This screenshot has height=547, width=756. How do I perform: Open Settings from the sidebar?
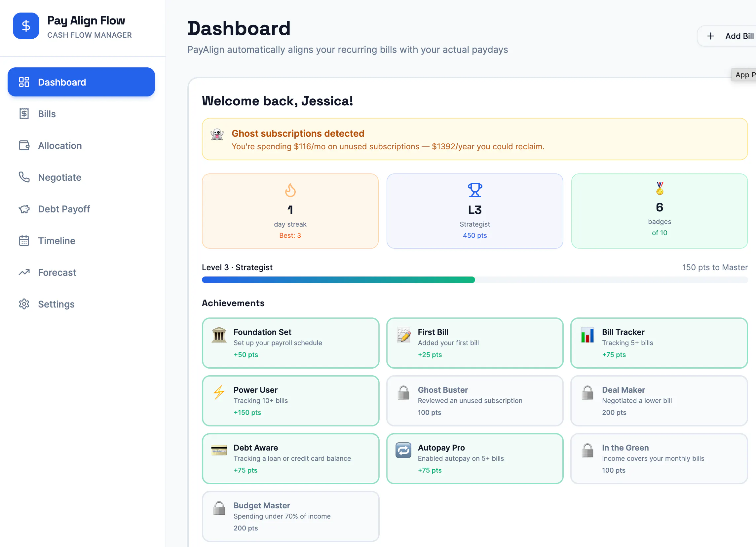tap(81, 304)
